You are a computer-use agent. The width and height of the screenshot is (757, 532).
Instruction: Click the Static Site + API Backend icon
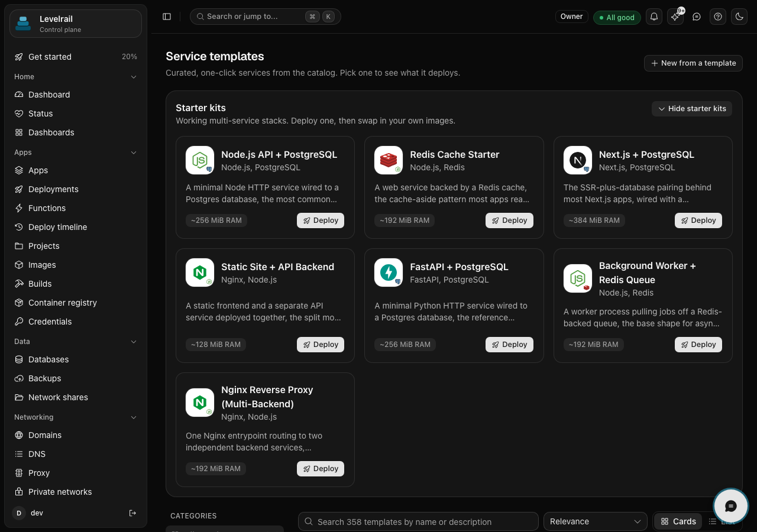[x=200, y=273]
